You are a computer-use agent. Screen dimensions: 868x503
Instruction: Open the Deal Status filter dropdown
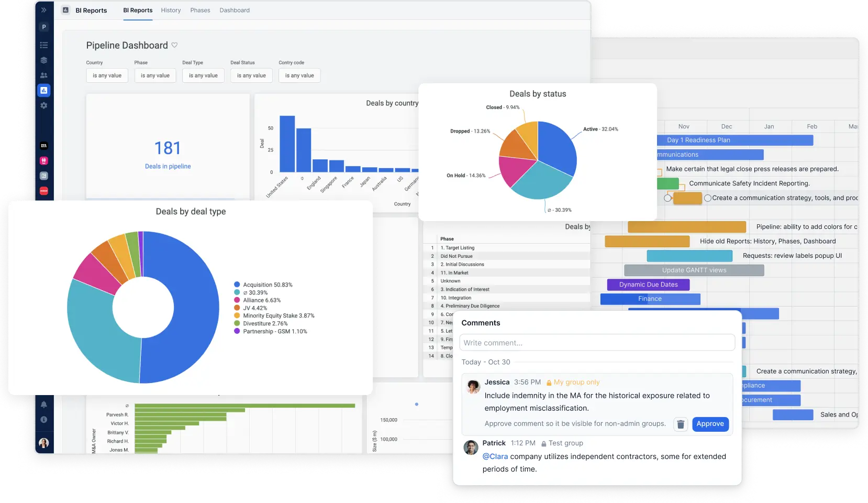point(252,75)
